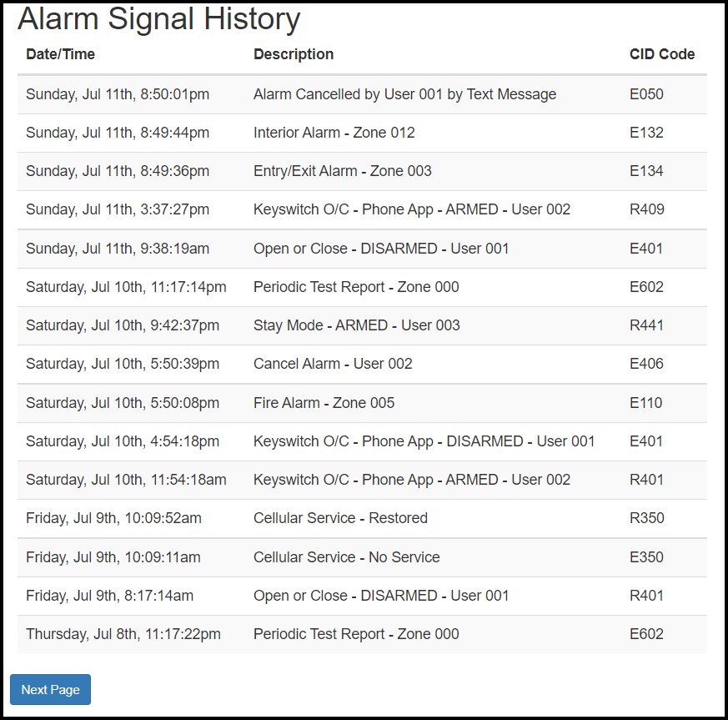Click the Alarm Signal History title
Image resolution: width=728 pixels, height=720 pixels.
[x=158, y=19]
